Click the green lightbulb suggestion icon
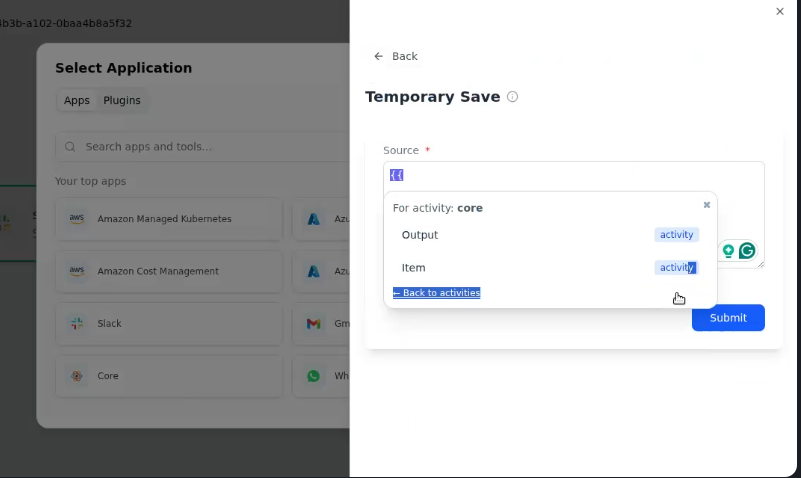This screenshot has height=478, width=801. click(x=728, y=251)
